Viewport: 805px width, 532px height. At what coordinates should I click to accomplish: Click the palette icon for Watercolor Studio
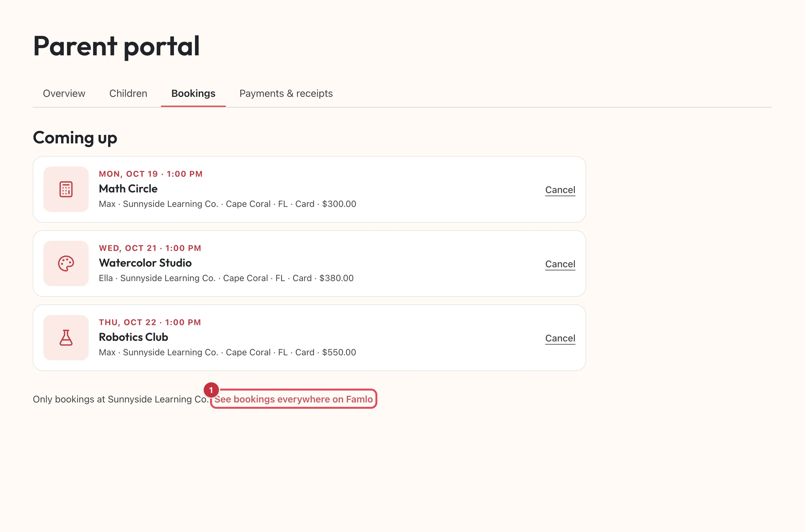pos(66,263)
